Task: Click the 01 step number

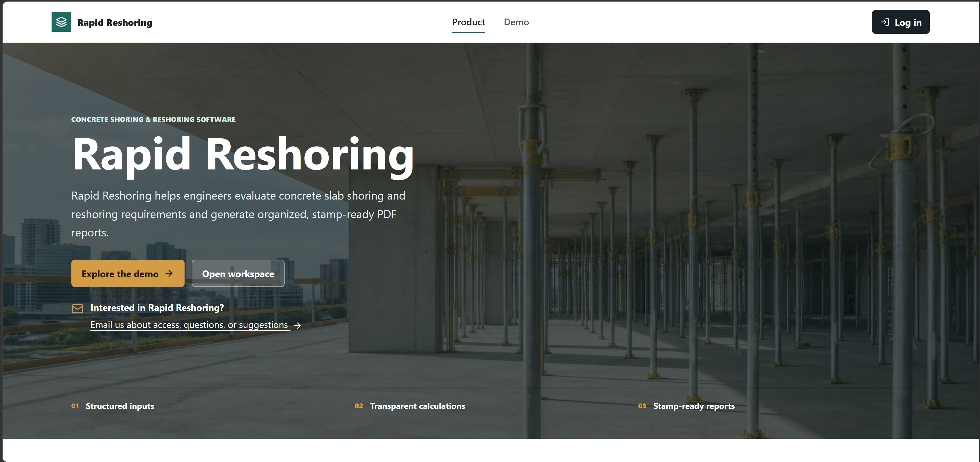Action: 75,406
